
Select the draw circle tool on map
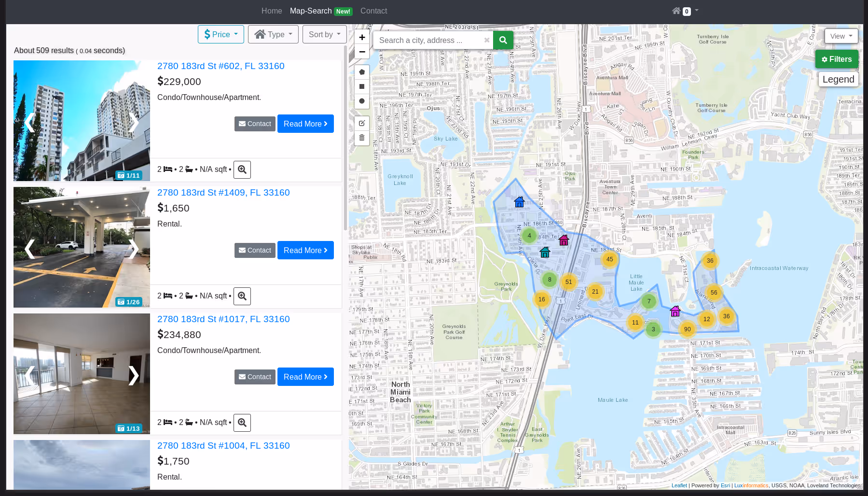[x=362, y=101]
